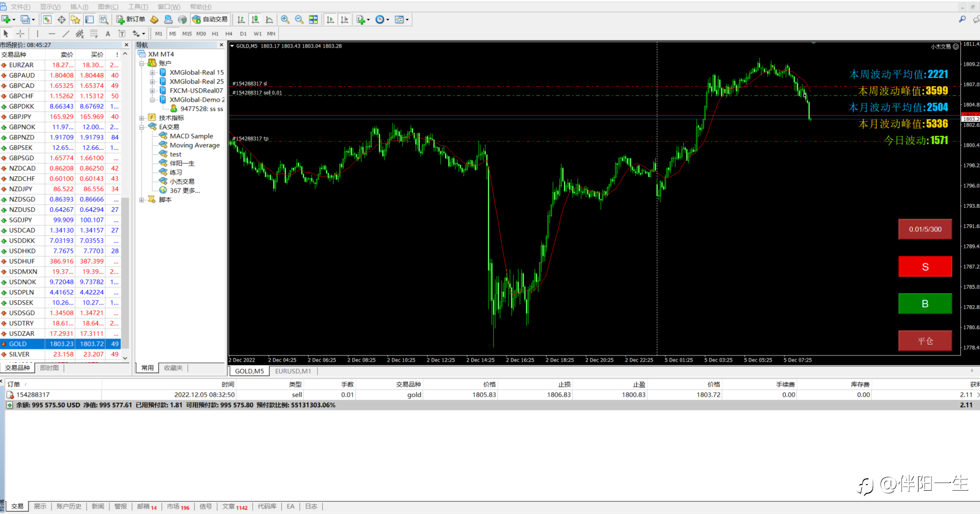Click the zoom in chart magnifier icon
The image size is (980, 514).
285,20
